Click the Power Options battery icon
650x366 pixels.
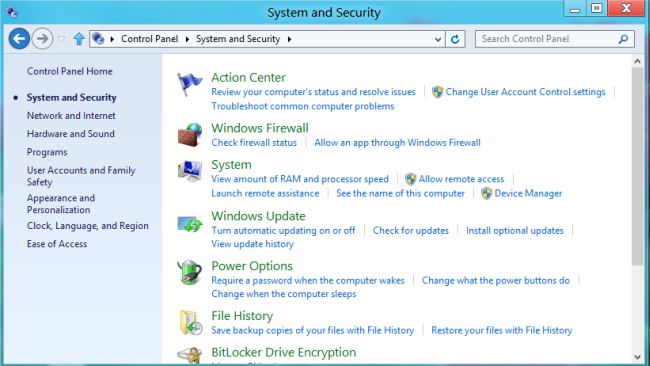[x=189, y=272]
